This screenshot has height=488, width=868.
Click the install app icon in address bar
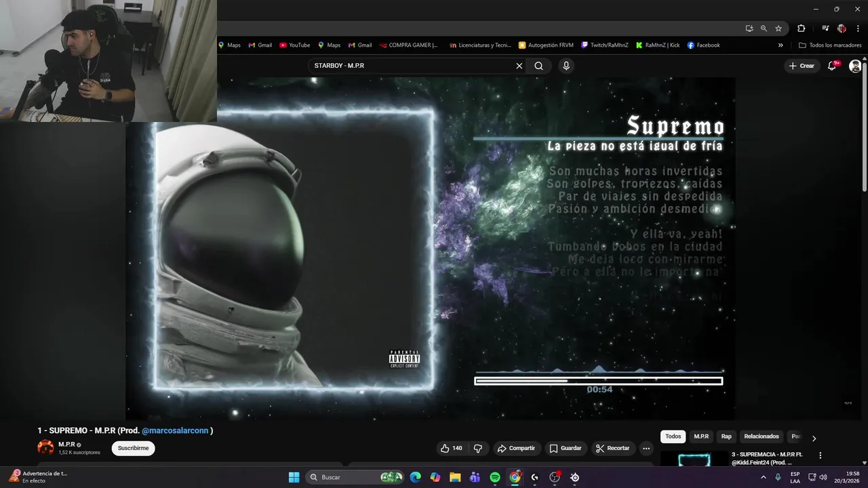[749, 28]
